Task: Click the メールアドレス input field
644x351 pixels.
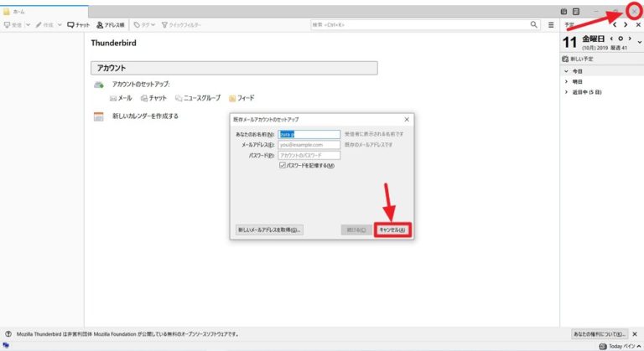Action: pos(309,145)
